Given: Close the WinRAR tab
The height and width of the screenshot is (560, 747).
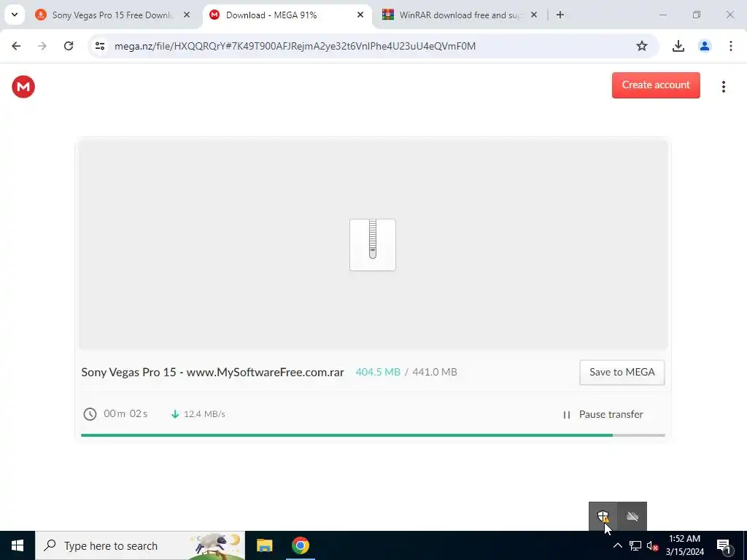Looking at the screenshot, I should point(533,15).
